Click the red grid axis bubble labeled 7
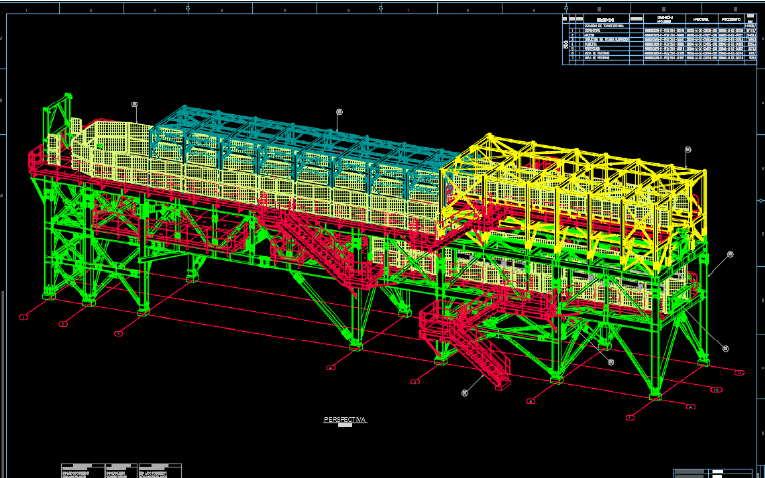 [630, 418]
